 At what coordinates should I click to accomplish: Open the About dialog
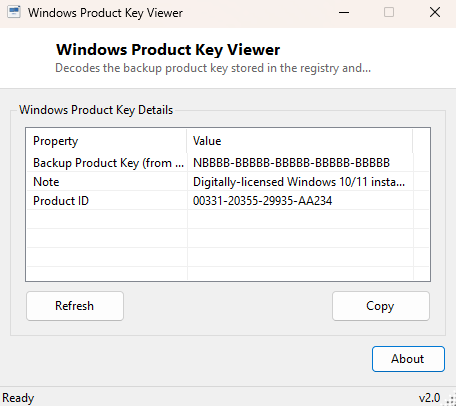click(408, 359)
